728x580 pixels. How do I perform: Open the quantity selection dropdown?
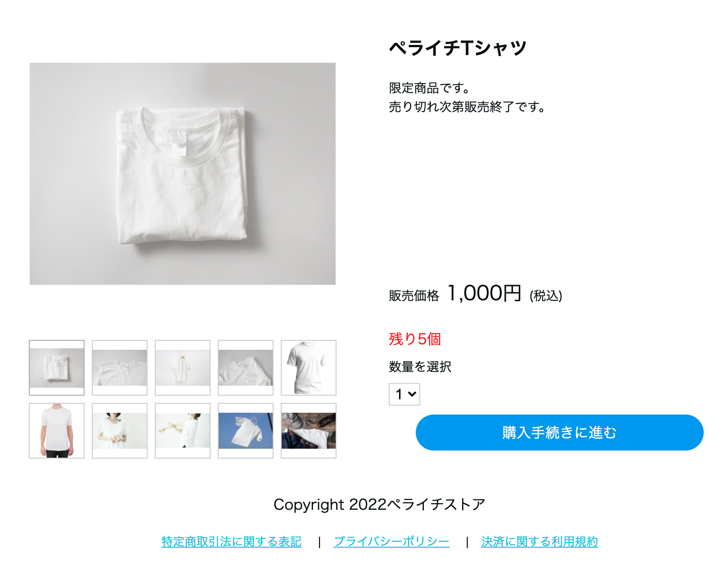404,394
